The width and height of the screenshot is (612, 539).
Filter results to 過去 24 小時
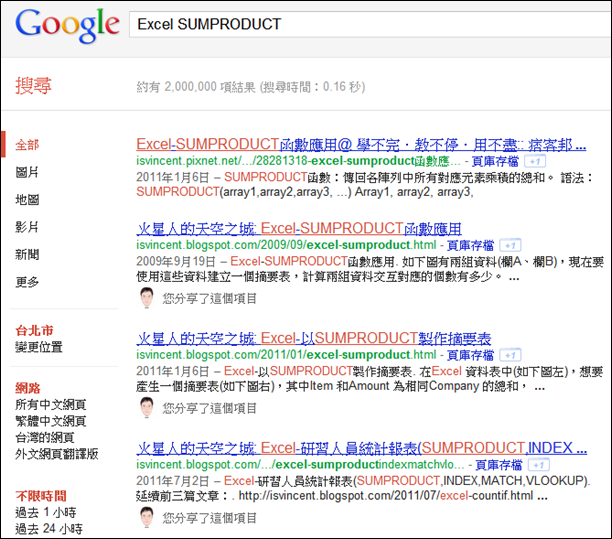coord(49,528)
